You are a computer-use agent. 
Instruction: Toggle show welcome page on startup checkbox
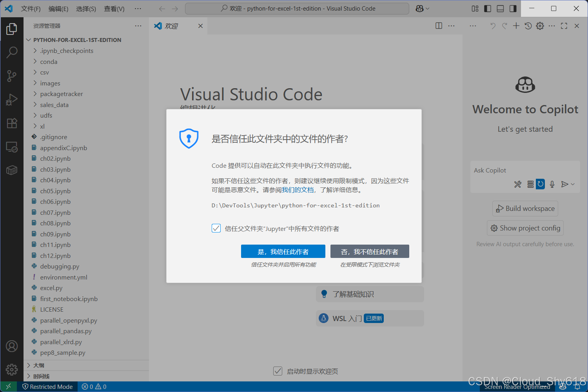click(278, 371)
